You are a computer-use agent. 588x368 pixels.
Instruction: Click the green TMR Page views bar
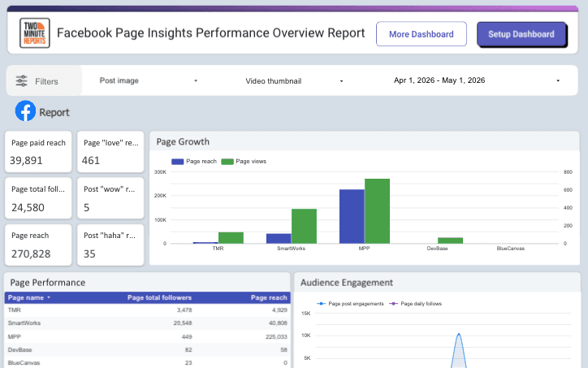[x=231, y=238]
